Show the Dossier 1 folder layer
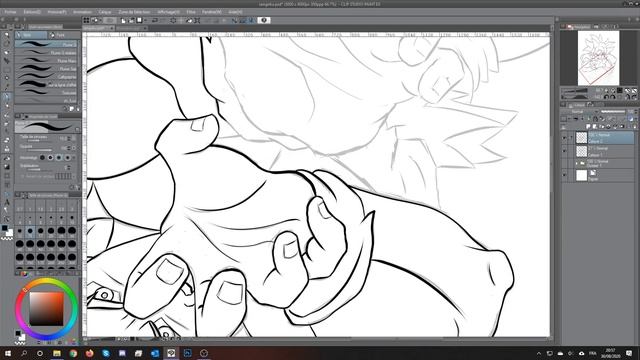 click(564, 163)
